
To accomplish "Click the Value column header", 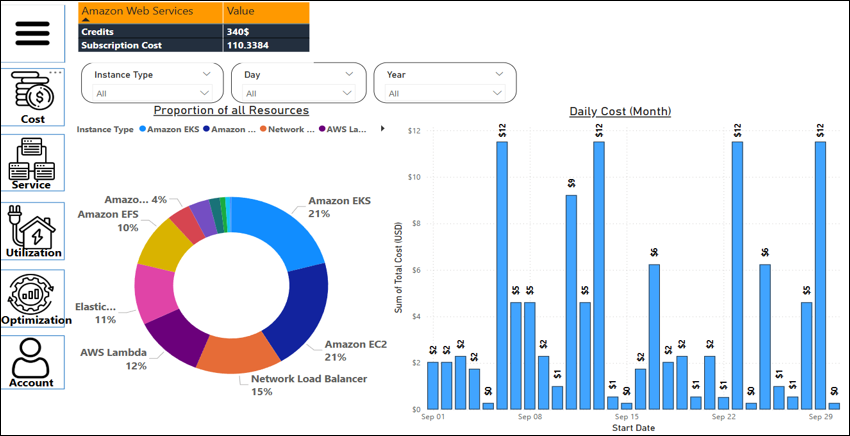I will coord(266,12).
